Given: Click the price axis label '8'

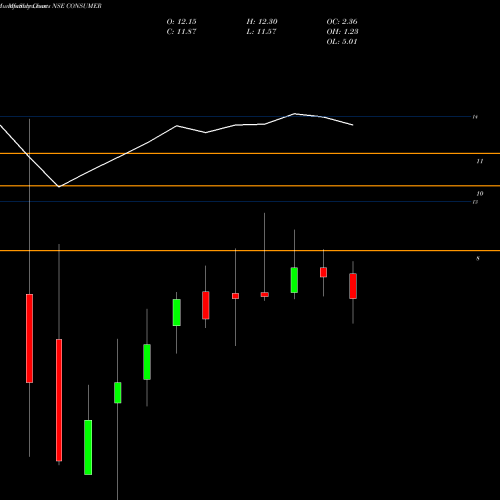Looking at the screenshot, I should click(x=478, y=259).
